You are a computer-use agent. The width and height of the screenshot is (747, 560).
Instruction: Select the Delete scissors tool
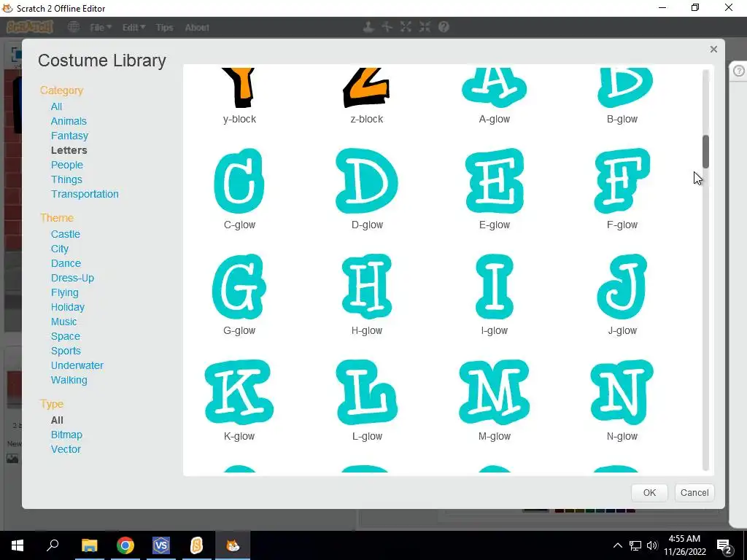pyautogui.click(x=387, y=27)
